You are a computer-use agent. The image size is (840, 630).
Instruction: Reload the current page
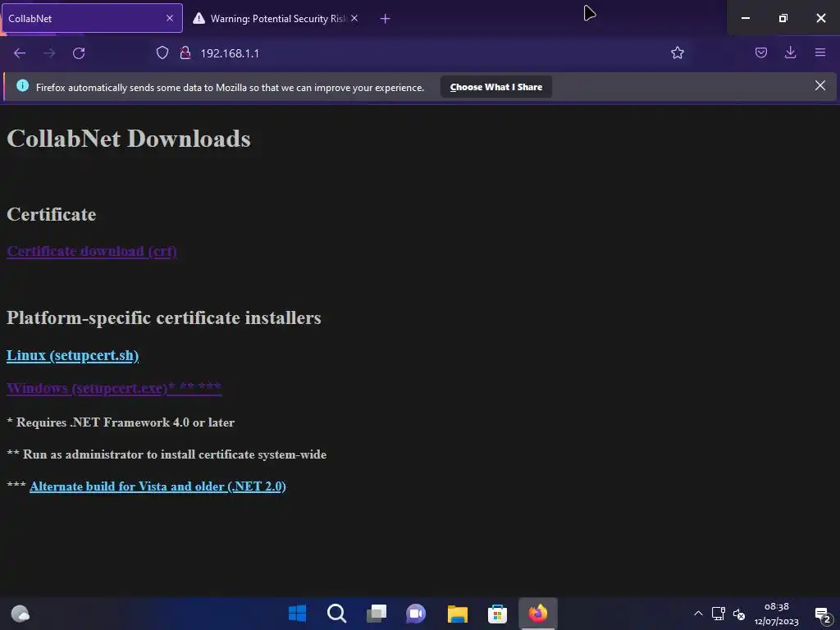[79, 53]
